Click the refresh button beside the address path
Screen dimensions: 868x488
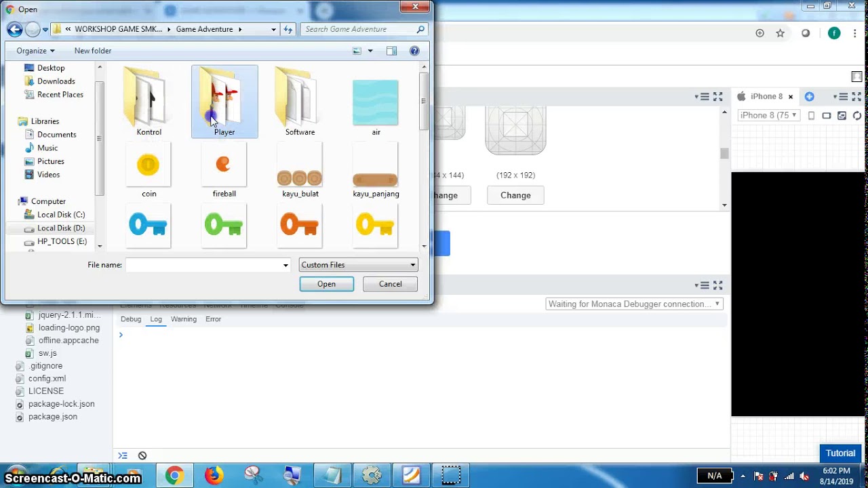coord(288,29)
